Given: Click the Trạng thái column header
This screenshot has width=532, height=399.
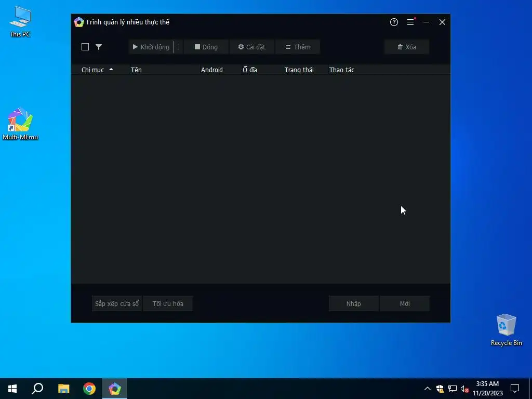Looking at the screenshot, I should (x=299, y=70).
